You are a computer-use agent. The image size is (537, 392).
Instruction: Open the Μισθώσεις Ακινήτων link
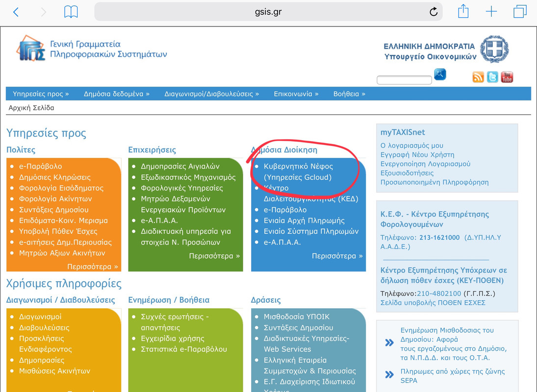tap(55, 371)
